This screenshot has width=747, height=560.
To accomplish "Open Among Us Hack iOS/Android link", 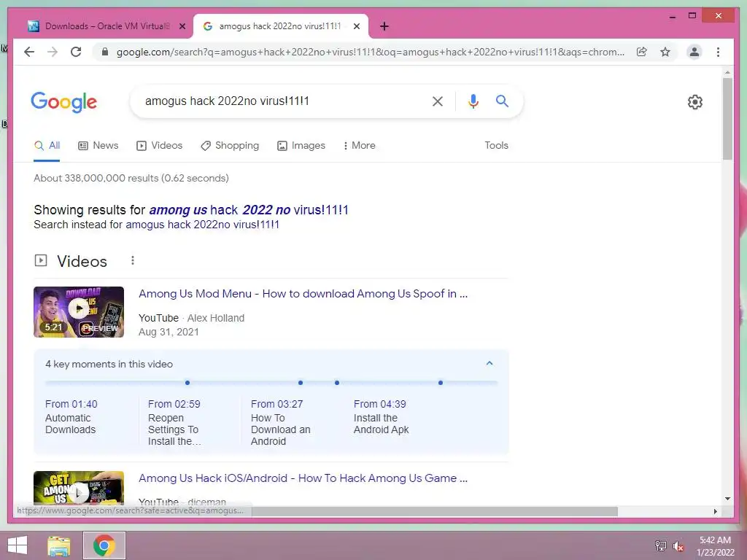I will click(303, 478).
